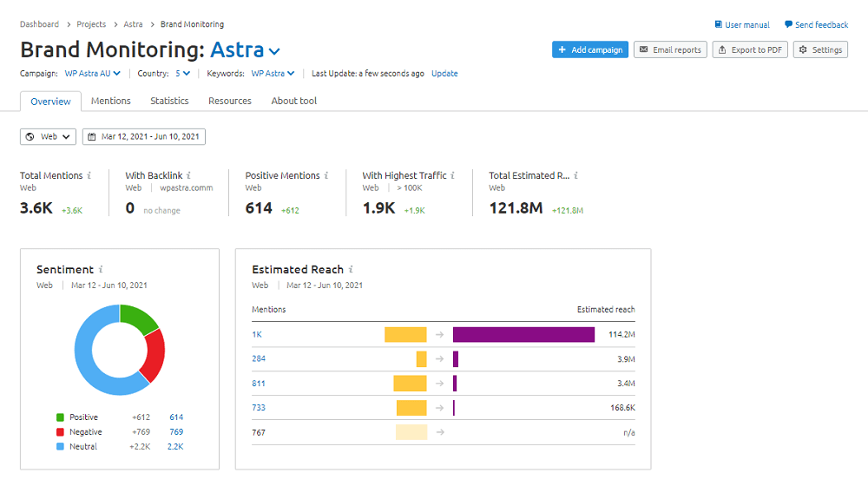This screenshot has width=868, height=486.
Task: Open the Statistics tab
Action: pyautogui.click(x=169, y=101)
